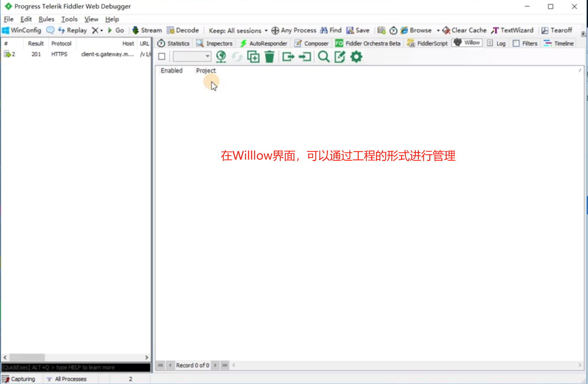Click the green trash delete icon

270,57
